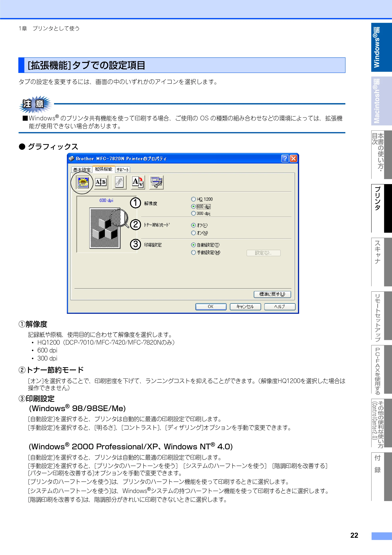Select the Graphics (sunflower) icon

83,183
